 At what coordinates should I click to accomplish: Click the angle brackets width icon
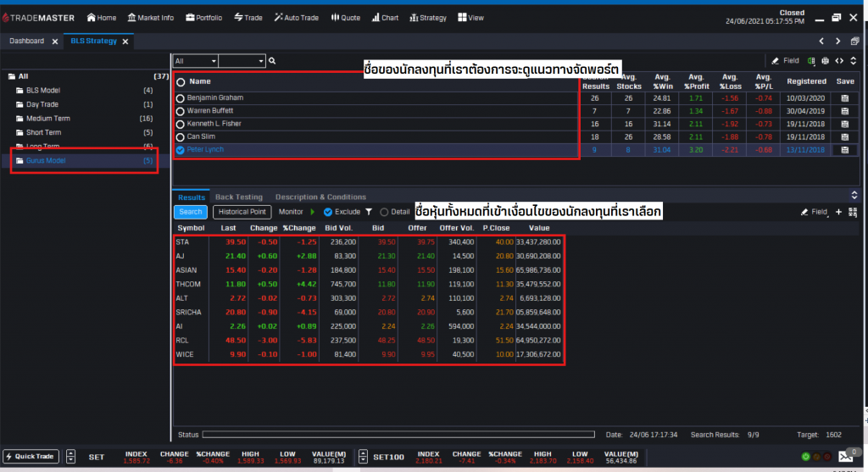coord(839,61)
